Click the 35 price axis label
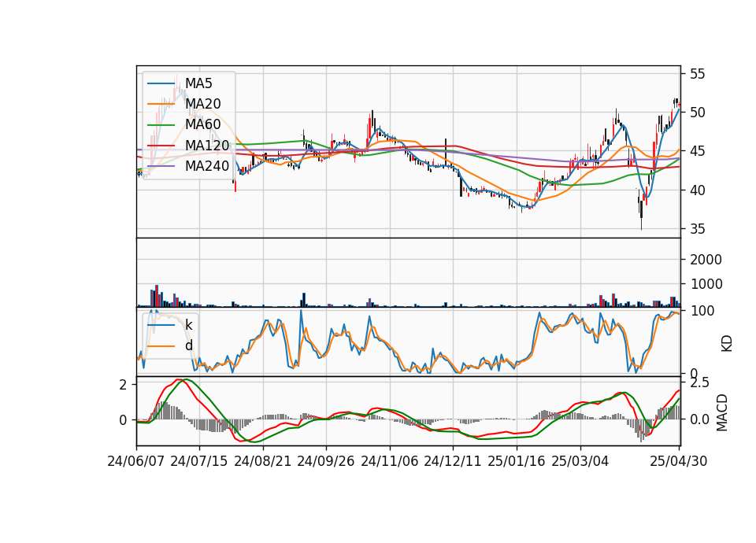Screen dimensions: 756x543 tap(698, 229)
